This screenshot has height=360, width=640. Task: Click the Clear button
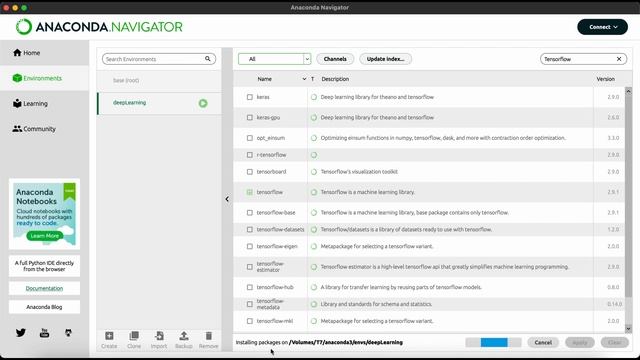pos(615,342)
